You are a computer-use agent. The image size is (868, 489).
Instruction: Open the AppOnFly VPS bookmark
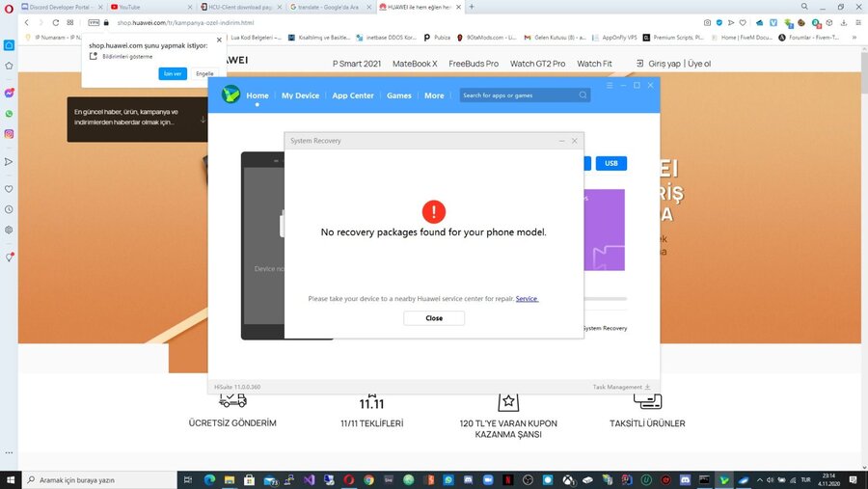(614, 38)
